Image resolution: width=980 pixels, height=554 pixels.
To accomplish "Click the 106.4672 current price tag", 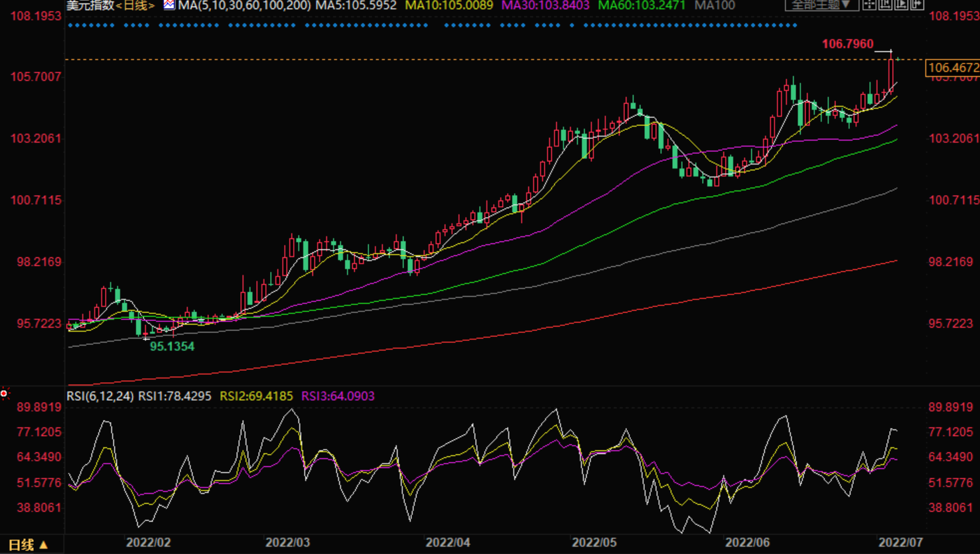I will click(953, 68).
